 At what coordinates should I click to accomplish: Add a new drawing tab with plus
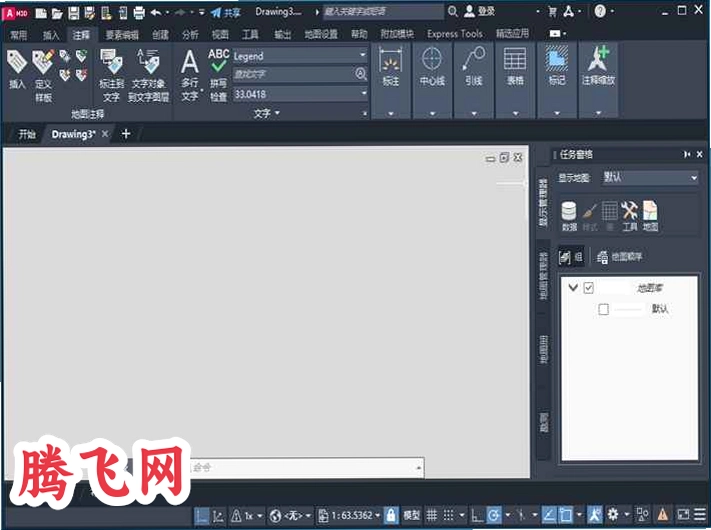tap(126, 134)
